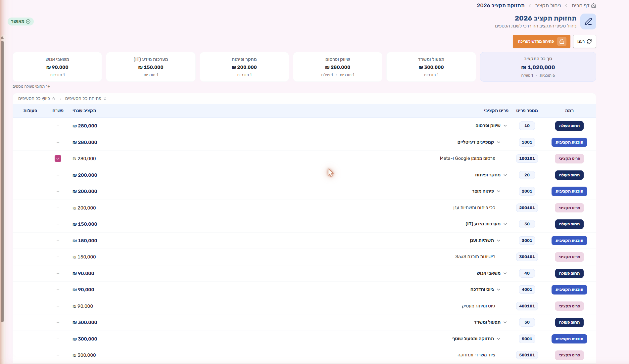
Task: Collapse the מחקר ופיתוח table row chevron
Action: [505, 175]
